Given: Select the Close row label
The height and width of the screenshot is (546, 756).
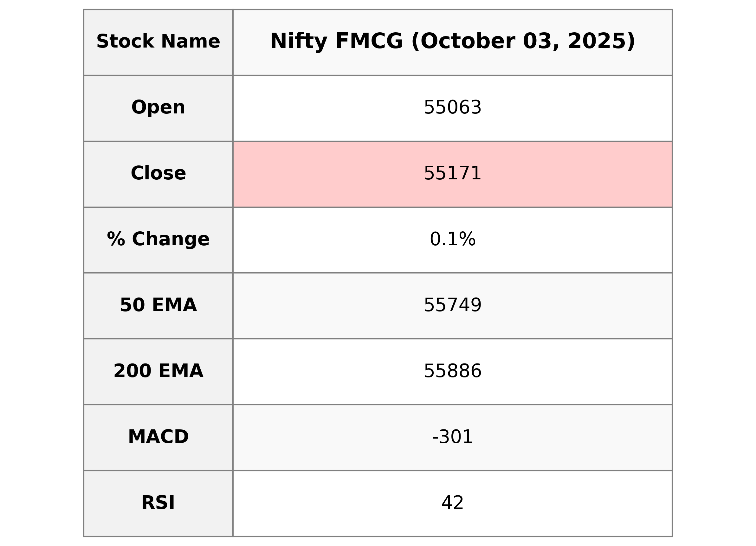Looking at the screenshot, I should click(158, 174).
